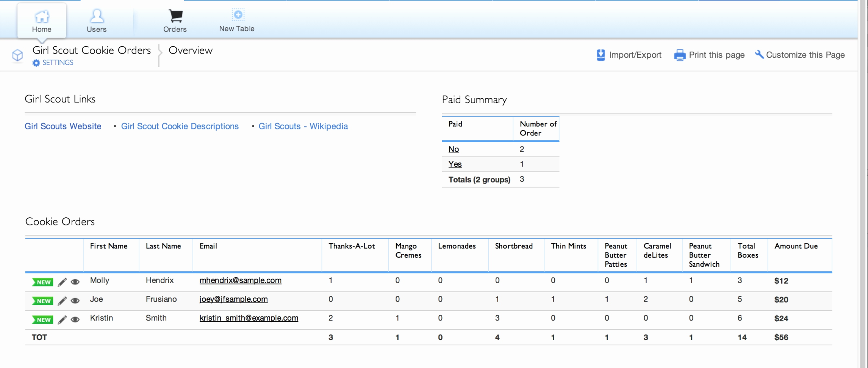Print this page
This screenshot has width=868, height=368.
(x=709, y=55)
